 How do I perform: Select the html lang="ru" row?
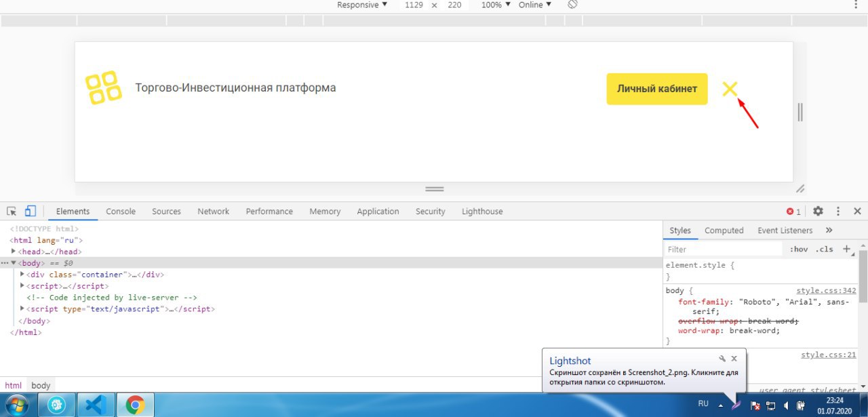pyautogui.click(x=46, y=240)
